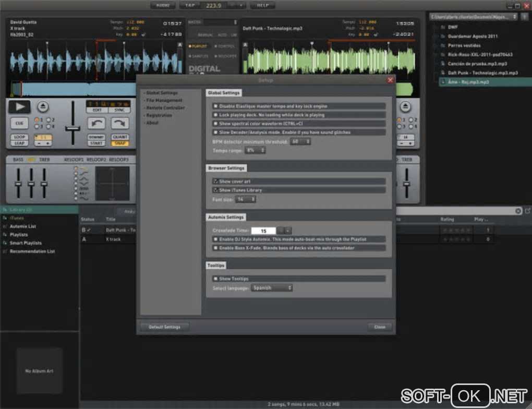Click SYNC button on left deck

[119, 110]
